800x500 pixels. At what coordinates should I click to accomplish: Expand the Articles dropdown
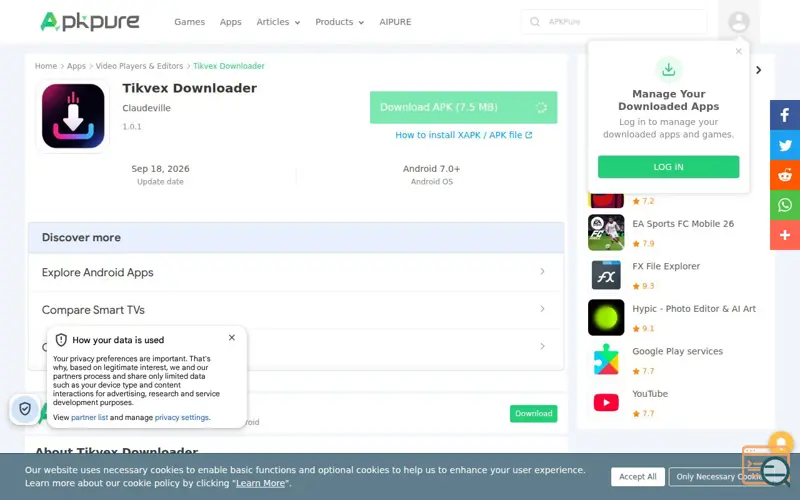click(278, 22)
